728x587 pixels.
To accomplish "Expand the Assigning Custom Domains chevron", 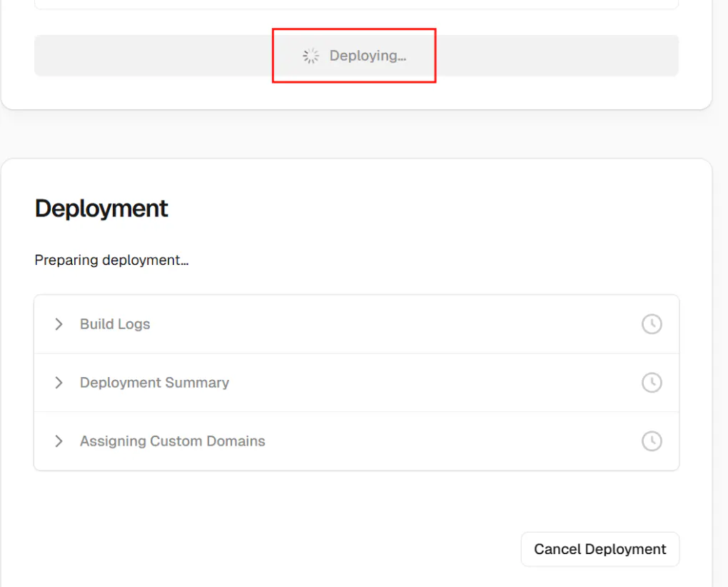I will click(x=59, y=441).
